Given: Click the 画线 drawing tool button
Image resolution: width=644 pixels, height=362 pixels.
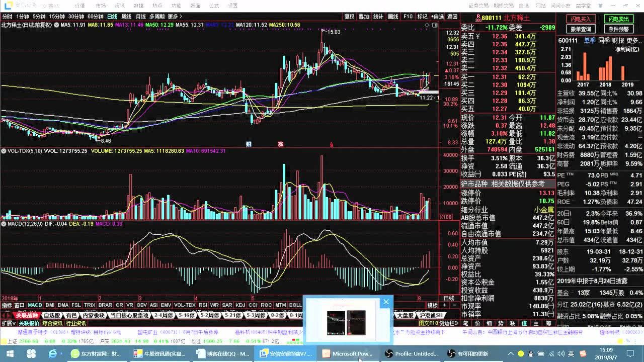Looking at the screenshot, I should coord(393,17).
